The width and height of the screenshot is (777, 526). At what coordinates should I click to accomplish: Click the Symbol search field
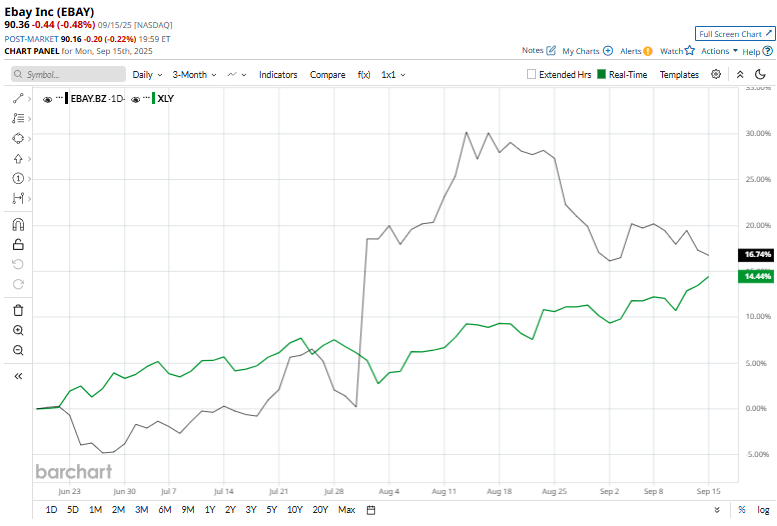click(x=68, y=74)
